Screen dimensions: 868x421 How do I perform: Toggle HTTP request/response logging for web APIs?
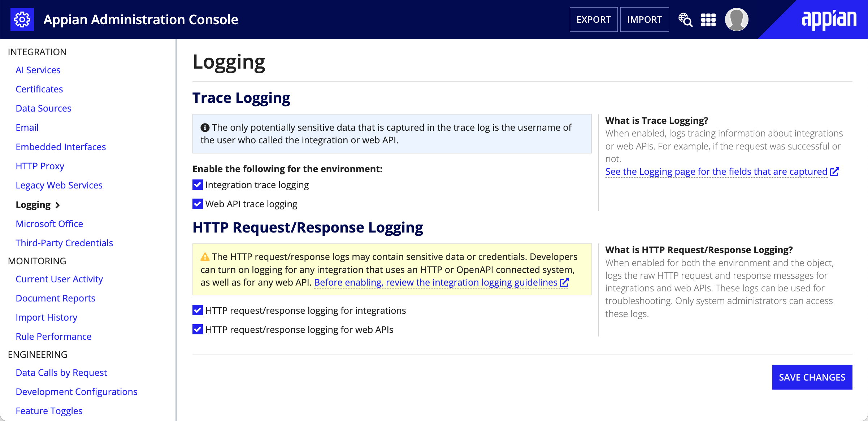click(x=198, y=329)
